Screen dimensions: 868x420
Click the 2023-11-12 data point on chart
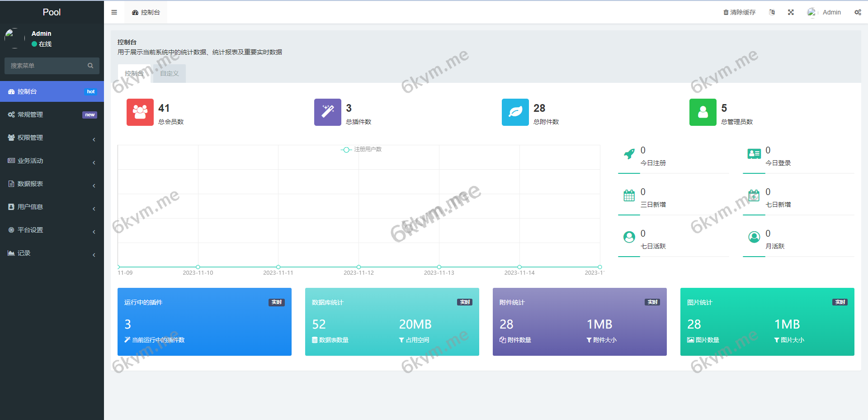358,267
